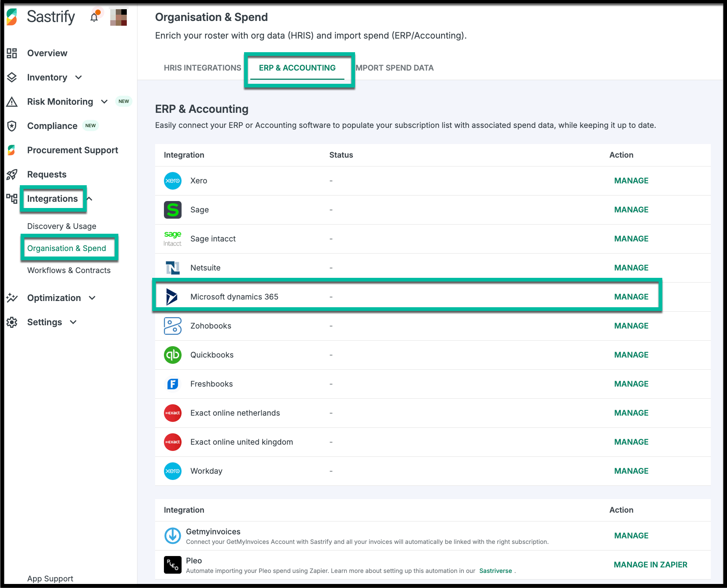Expand the Inventory menu chevron

pyautogui.click(x=79, y=78)
